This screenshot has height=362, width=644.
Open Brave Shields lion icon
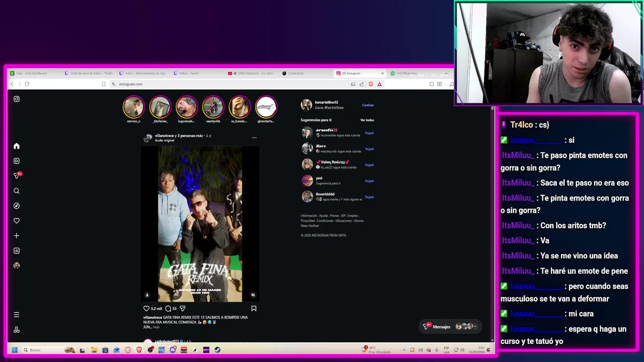pos(371,84)
